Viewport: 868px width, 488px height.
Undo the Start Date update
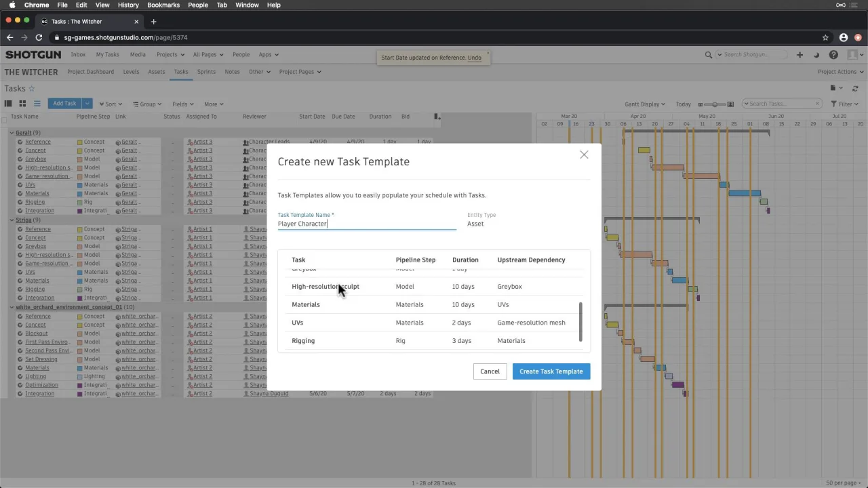475,58
